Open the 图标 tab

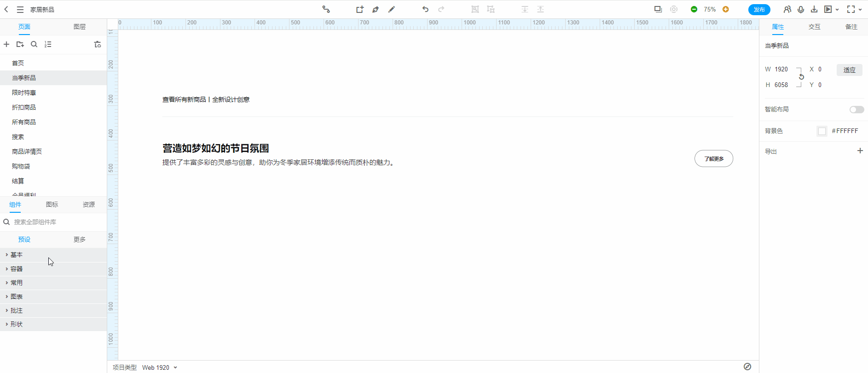click(52, 204)
